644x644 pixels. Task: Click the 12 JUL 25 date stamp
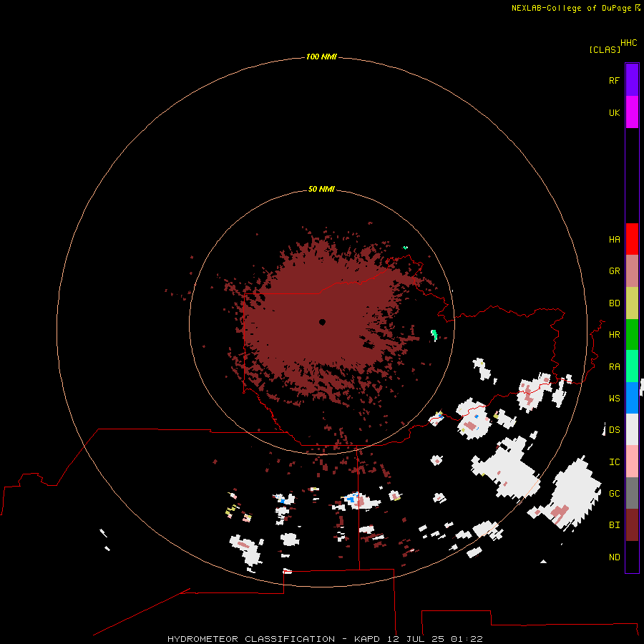coord(416,639)
